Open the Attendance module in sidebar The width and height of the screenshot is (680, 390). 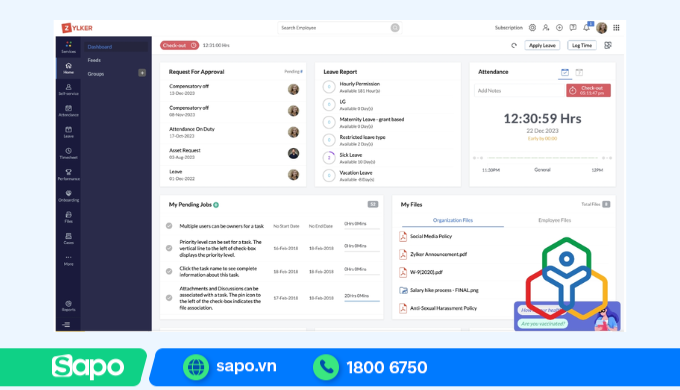pyautogui.click(x=69, y=111)
